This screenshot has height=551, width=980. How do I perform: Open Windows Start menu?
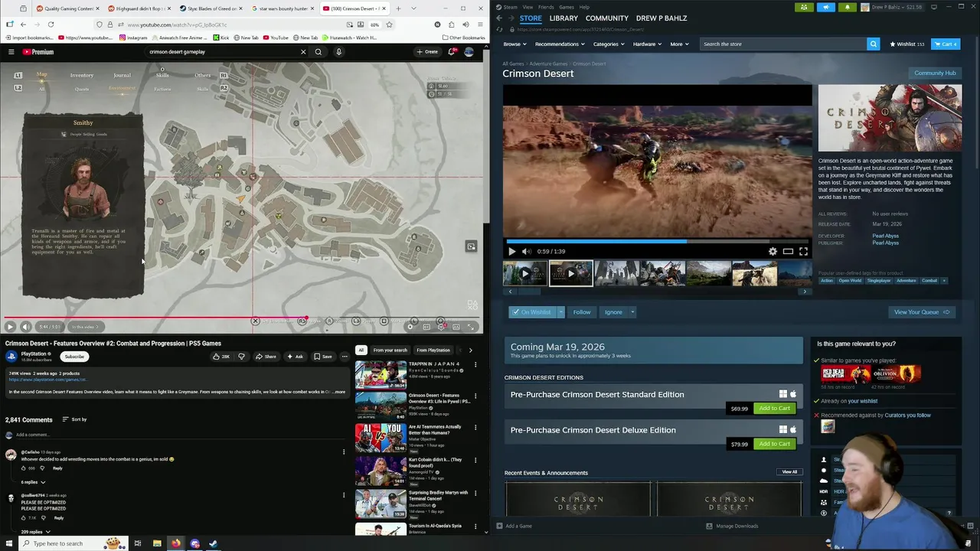(x=8, y=543)
